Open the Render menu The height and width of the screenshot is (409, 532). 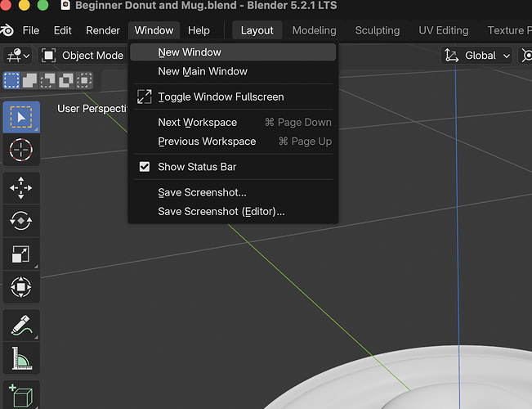(103, 30)
